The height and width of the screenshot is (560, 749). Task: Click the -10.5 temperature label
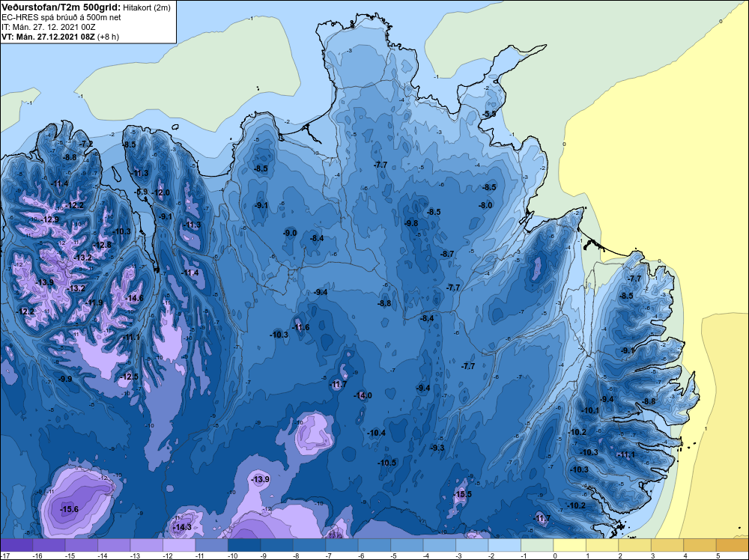point(387,463)
